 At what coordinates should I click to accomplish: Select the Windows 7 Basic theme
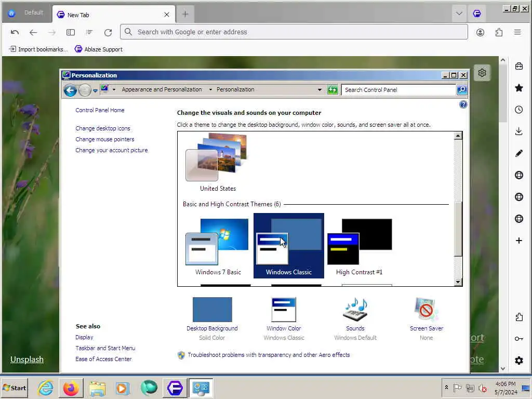(218, 247)
